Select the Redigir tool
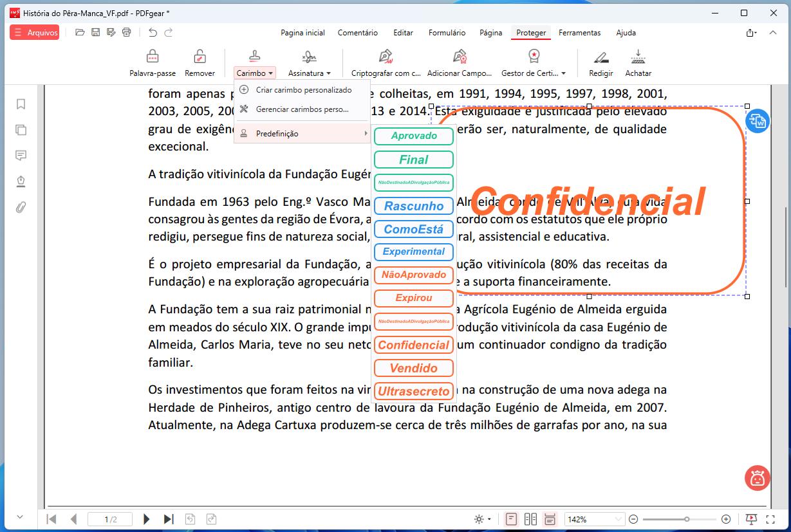Viewport: 791px width, 532px height. [x=600, y=57]
